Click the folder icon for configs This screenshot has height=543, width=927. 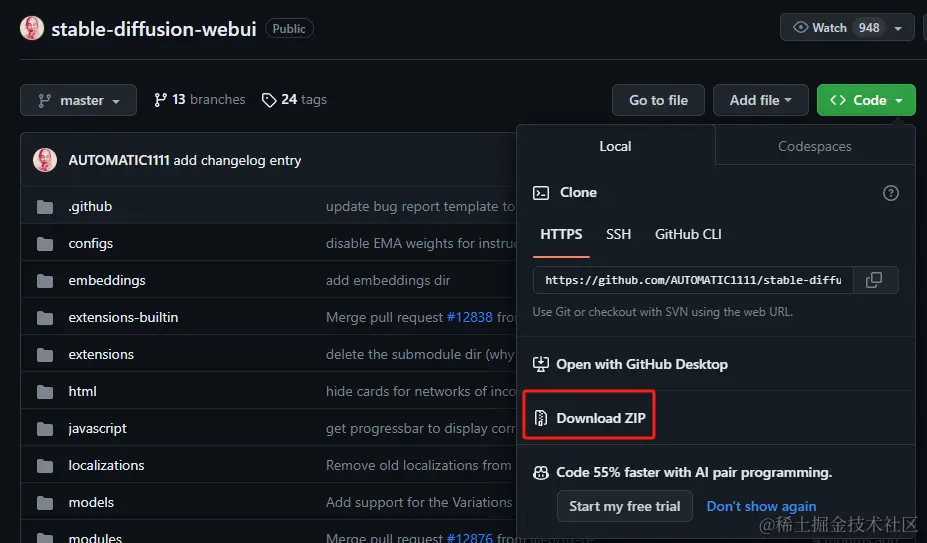[45, 244]
